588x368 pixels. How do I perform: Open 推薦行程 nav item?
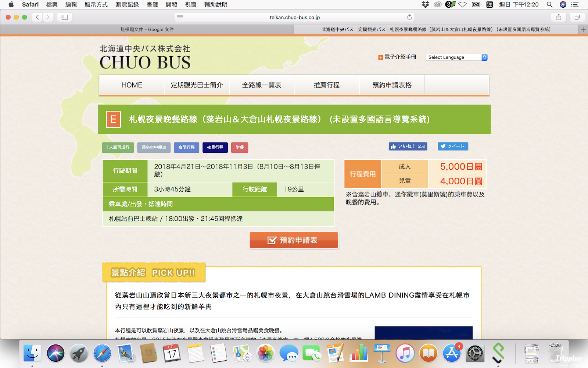(x=327, y=85)
